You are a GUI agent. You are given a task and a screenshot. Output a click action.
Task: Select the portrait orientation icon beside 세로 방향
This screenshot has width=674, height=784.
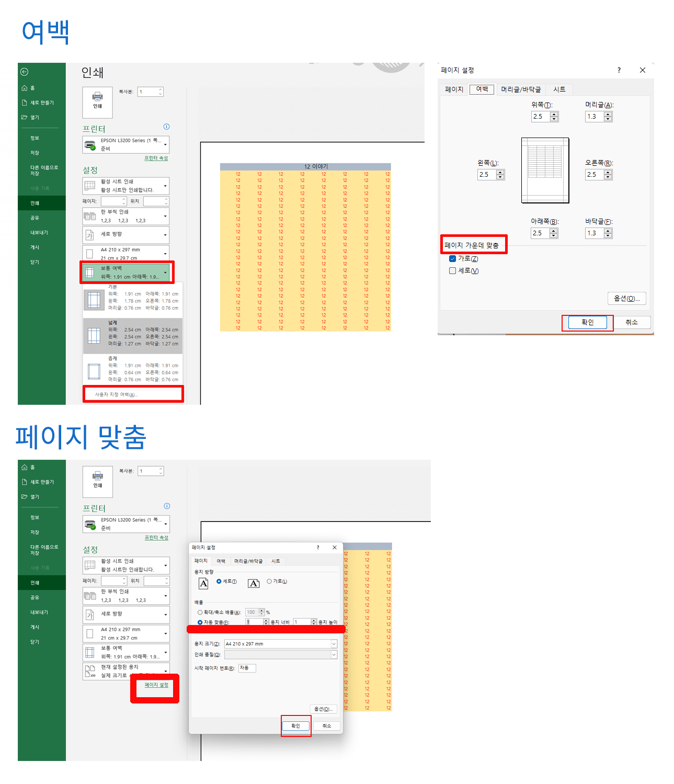[x=88, y=235]
